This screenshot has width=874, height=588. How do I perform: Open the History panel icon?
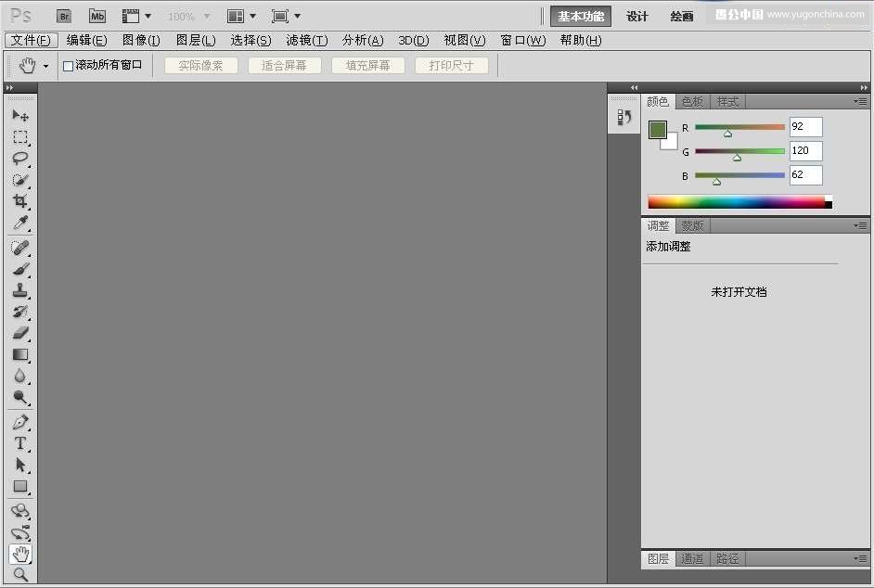click(623, 117)
